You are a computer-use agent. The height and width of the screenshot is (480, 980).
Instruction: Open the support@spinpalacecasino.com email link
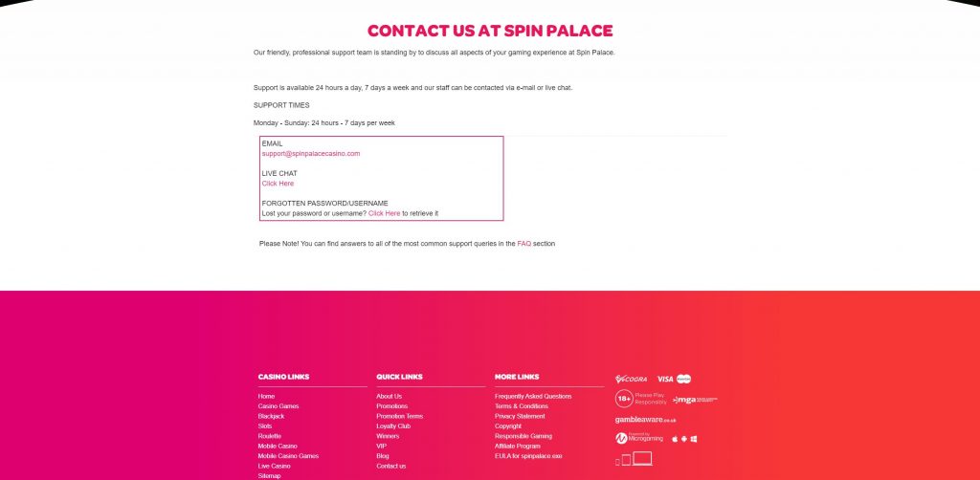311,154
